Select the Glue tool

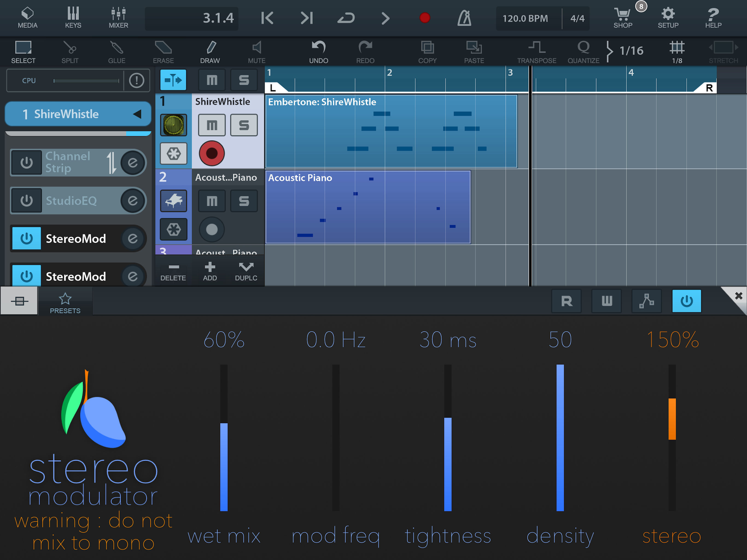116,52
